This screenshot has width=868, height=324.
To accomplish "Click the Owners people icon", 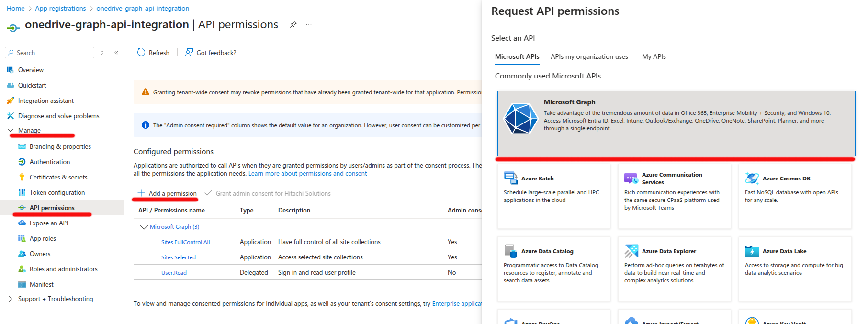I will pyautogui.click(x=22, y=254).
